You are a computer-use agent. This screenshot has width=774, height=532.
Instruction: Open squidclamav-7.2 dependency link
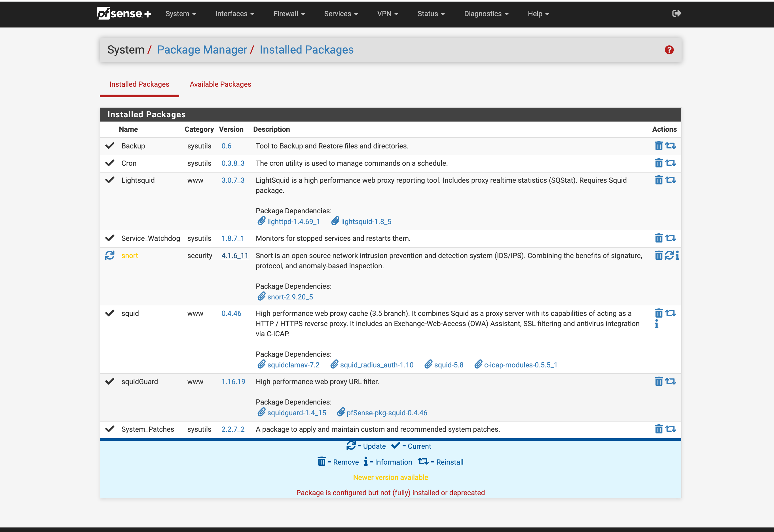(293, 365)
